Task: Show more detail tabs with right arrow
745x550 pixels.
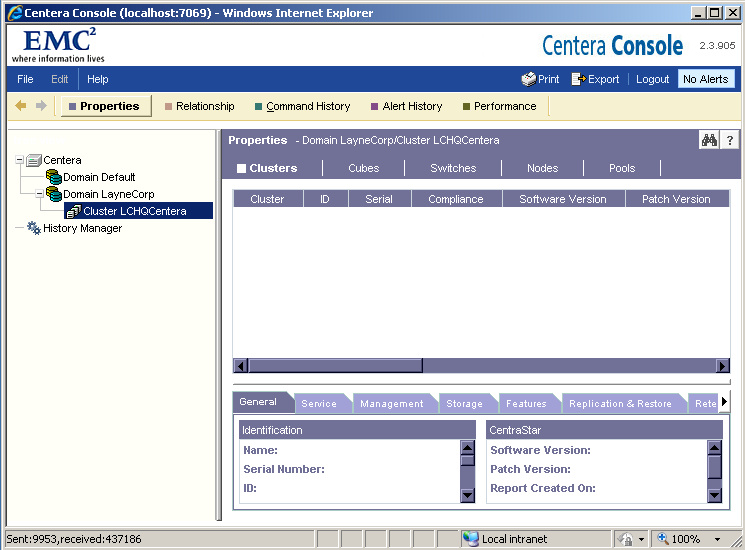Action: 724,402
